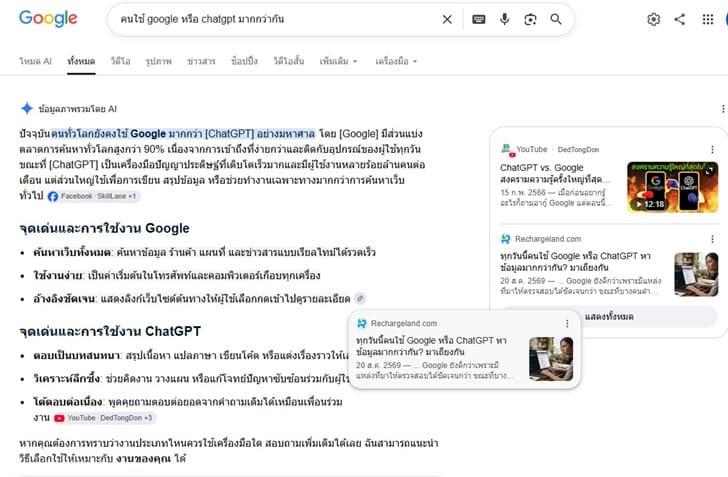Switch to the ช็อปปิ้ง tab
The width and height of the screenshot is (728, 477).
(x=244, y=61)
